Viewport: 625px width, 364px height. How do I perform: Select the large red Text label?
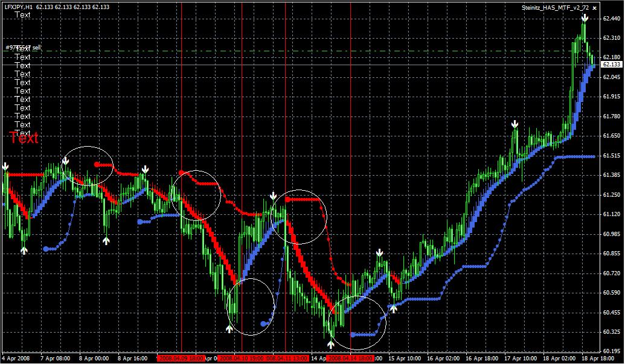[x=24, y=138]
